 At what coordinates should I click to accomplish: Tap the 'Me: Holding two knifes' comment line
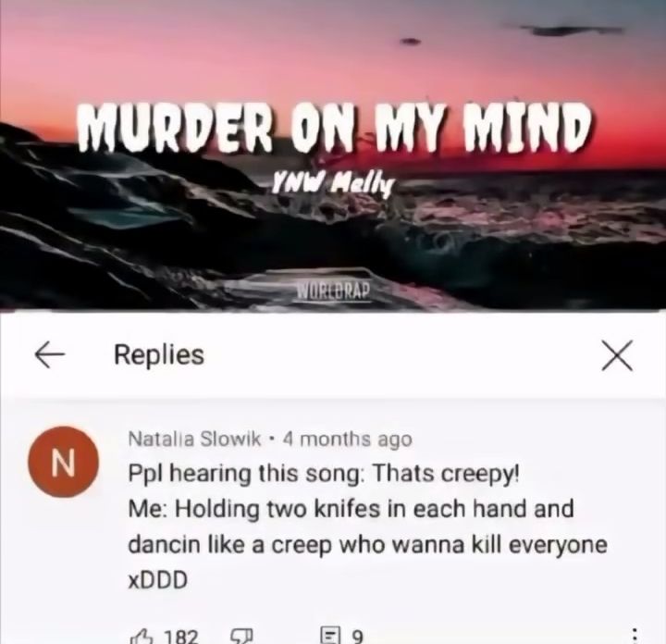coord(351,509)
